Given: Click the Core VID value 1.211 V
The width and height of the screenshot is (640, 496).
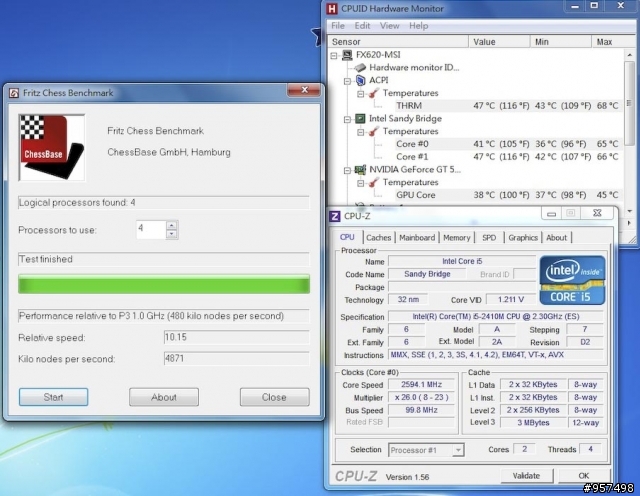Looking at the screenshot, I should click(x=511, y=300).
